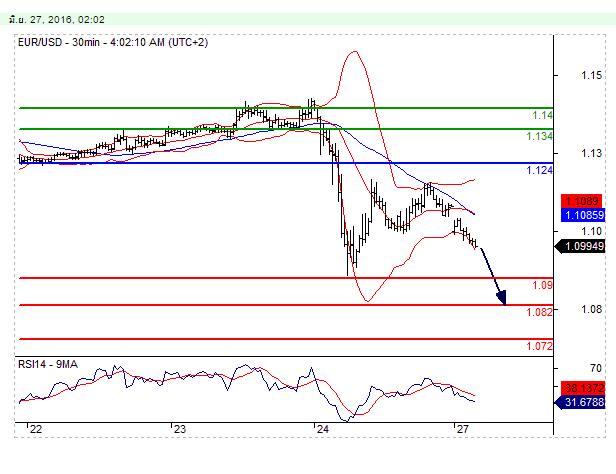
Task: Click the blue 31.6788 RSI value tag
Action: (580, 402)
